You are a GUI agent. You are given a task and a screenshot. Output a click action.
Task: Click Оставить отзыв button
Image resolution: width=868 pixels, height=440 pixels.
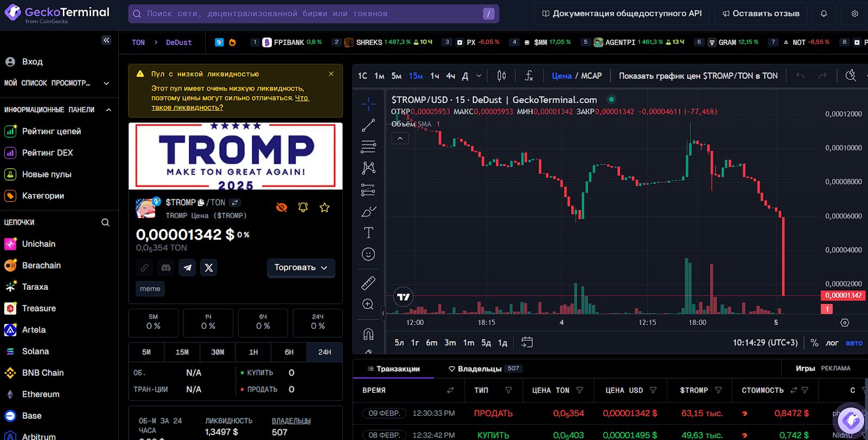pos(761,14)
